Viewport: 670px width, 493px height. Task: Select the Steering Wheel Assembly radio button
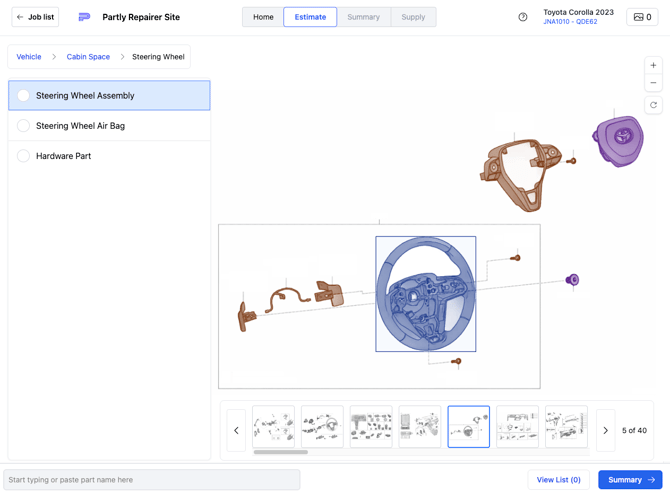[24, 95]
